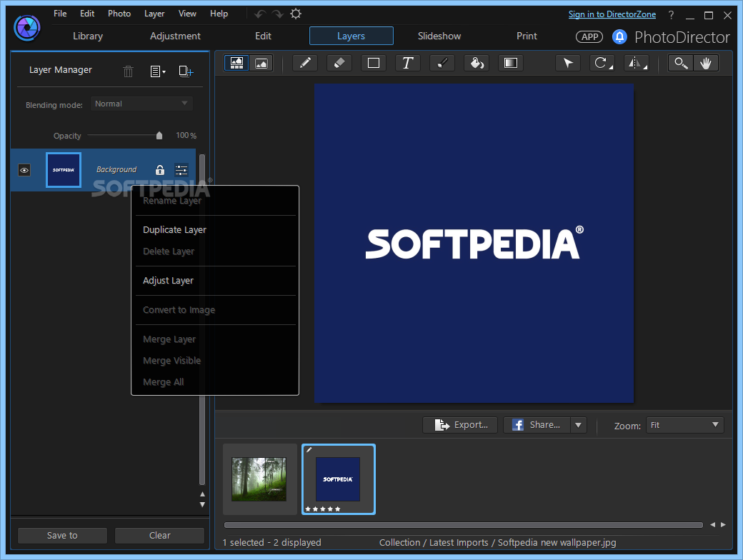This screenshot has width=743, height=560.
Task: Open the Photo menu
Action: (x=119, y=14)
